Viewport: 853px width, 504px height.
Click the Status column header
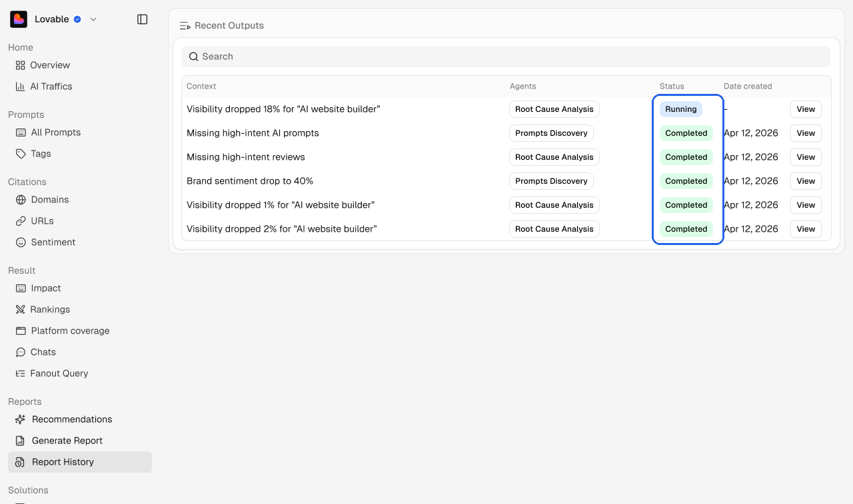pos(672,87)
